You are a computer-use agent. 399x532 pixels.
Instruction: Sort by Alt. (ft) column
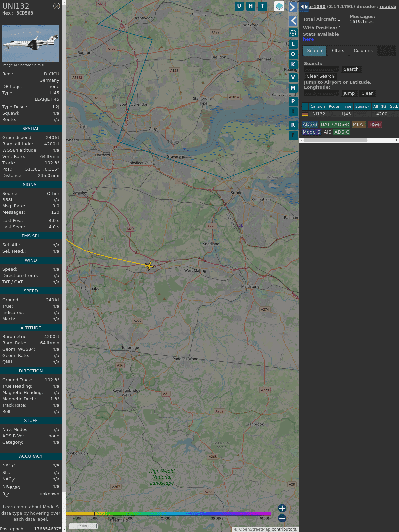(380, 106)
